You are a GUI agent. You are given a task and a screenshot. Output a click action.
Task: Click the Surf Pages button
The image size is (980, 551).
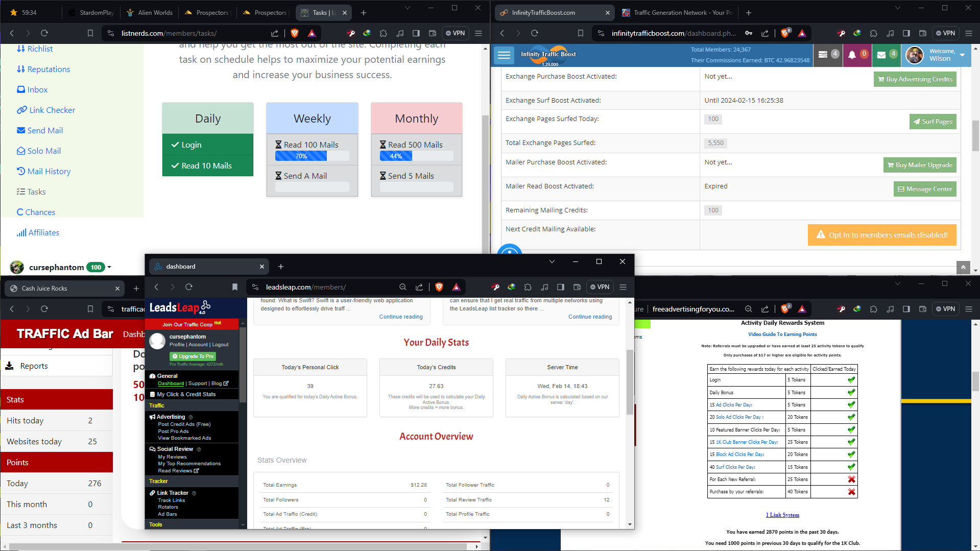coord(933,122)
